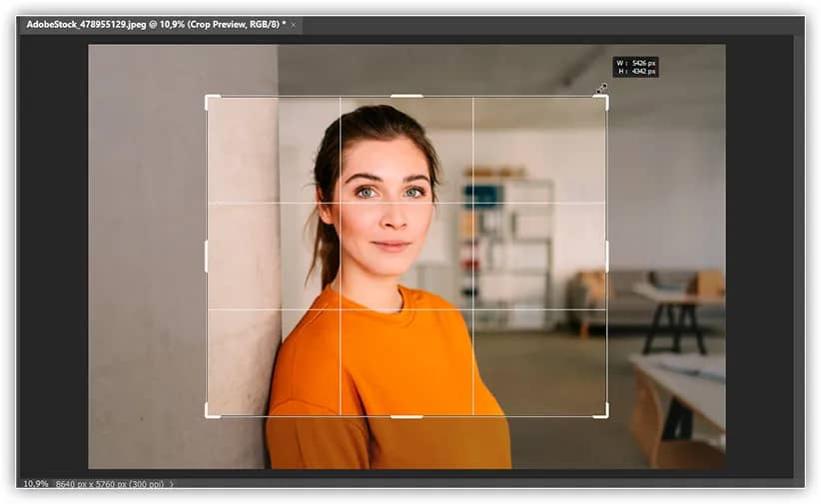Click the top-right crop corner handle
This screenshot has height=504, width=821.
[x=605, y=98]
